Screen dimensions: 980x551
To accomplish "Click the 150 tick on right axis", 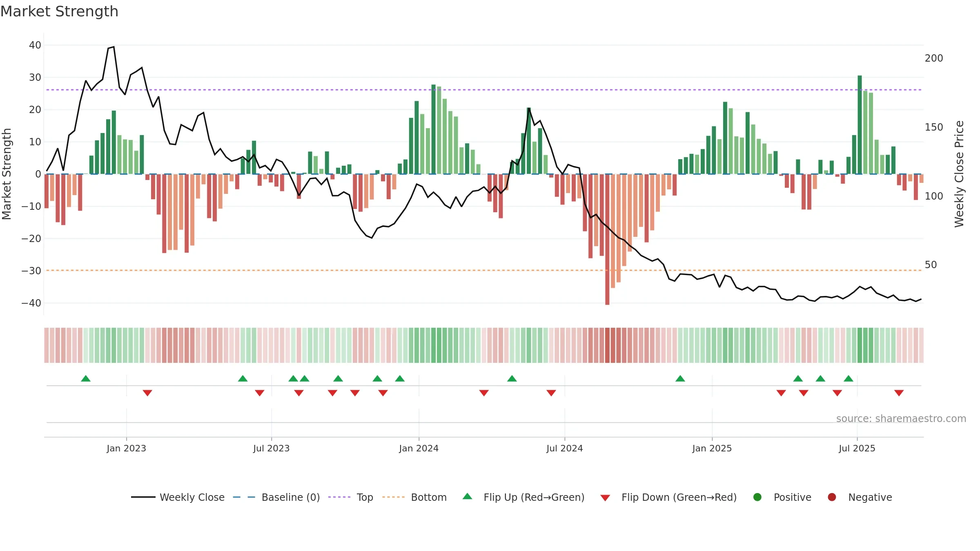I will pyautogui.click(x=934, y=127).
